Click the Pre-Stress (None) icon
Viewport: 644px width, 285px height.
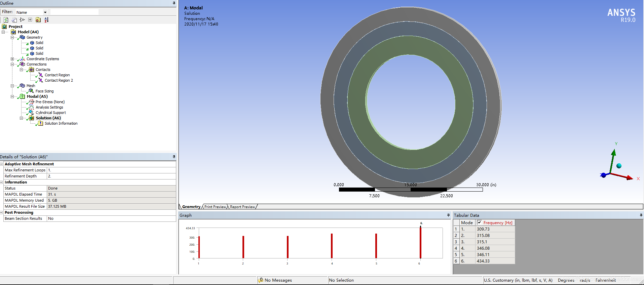click(x=32, y=102)
